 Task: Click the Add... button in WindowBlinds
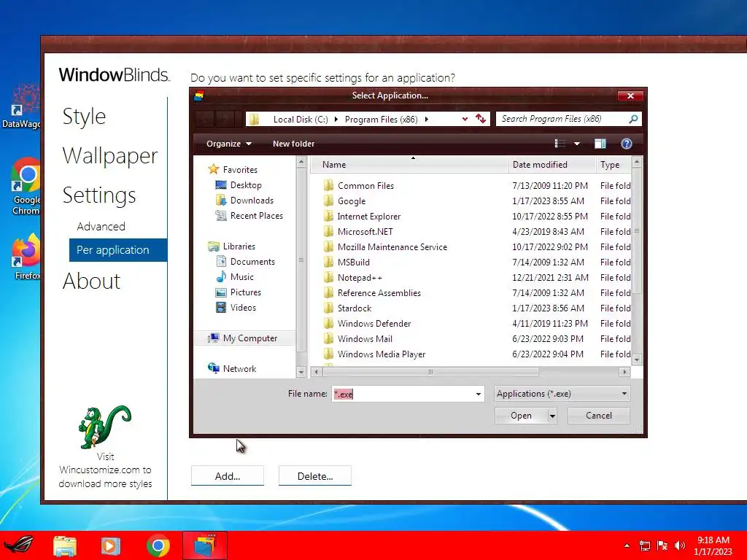tap(228, 476)
